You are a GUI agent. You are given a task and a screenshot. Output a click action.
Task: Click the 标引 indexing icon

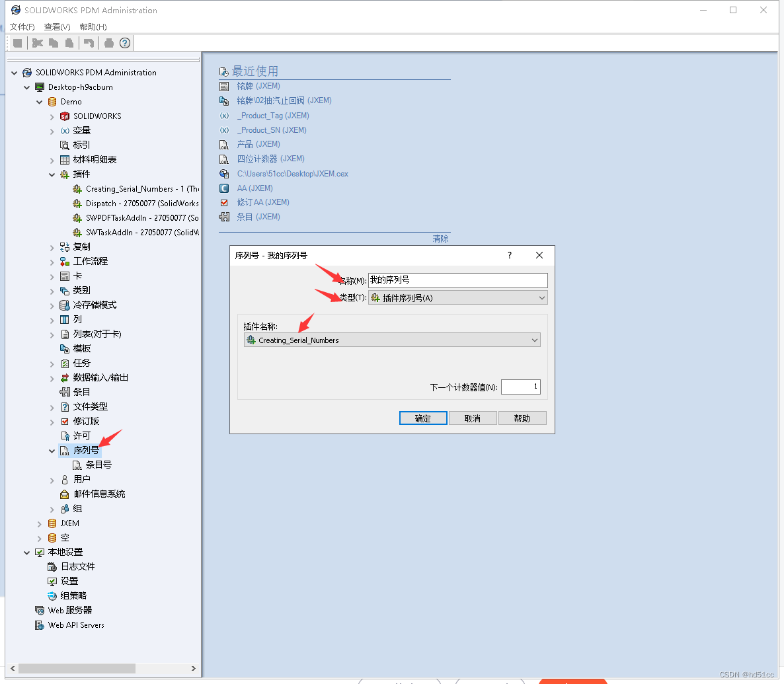65,145
